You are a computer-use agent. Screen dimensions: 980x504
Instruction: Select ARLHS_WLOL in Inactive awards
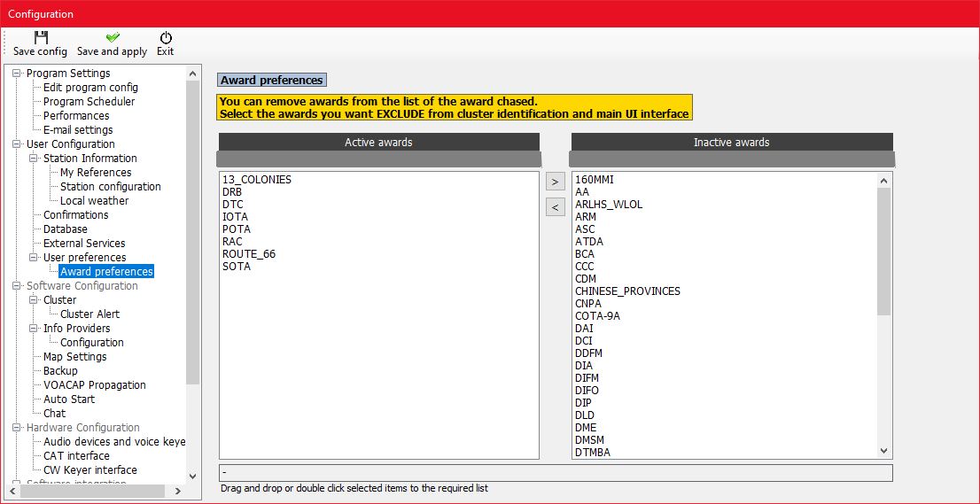coord(609,205)
